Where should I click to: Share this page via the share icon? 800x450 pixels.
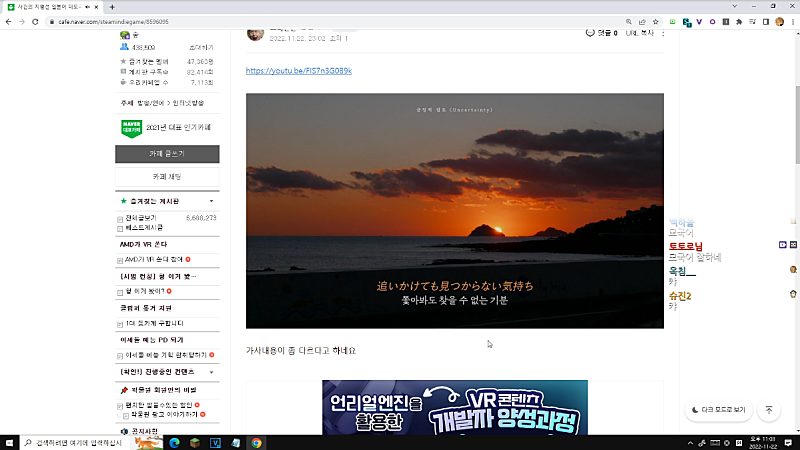coord(642,22)
